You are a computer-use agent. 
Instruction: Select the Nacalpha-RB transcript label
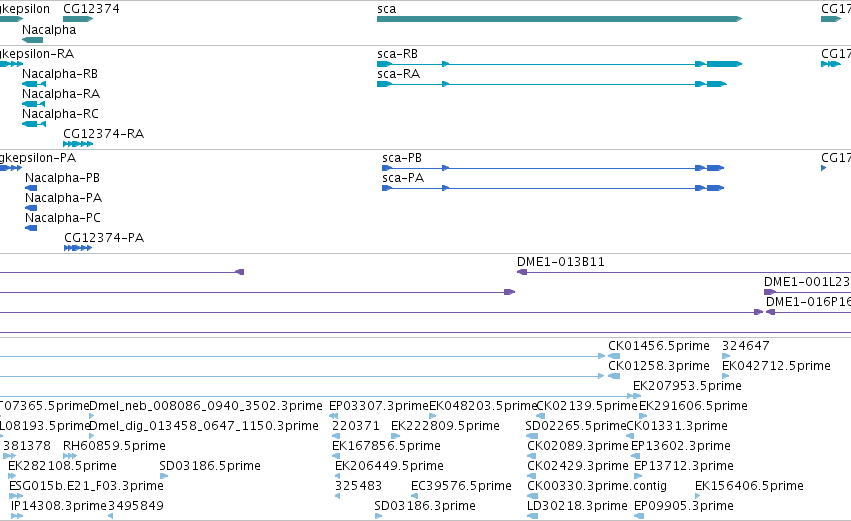click(x=60, y=74)
